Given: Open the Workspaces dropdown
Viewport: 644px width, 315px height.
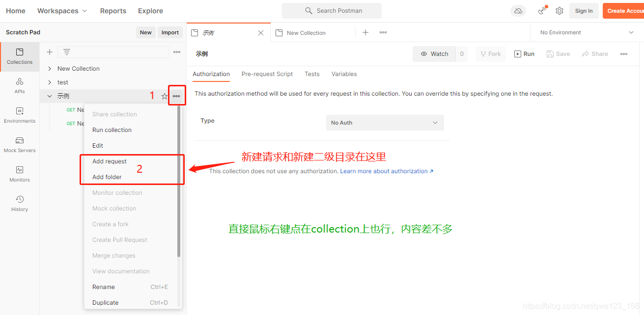Looking at the screenshot, I should pos(62,11).
